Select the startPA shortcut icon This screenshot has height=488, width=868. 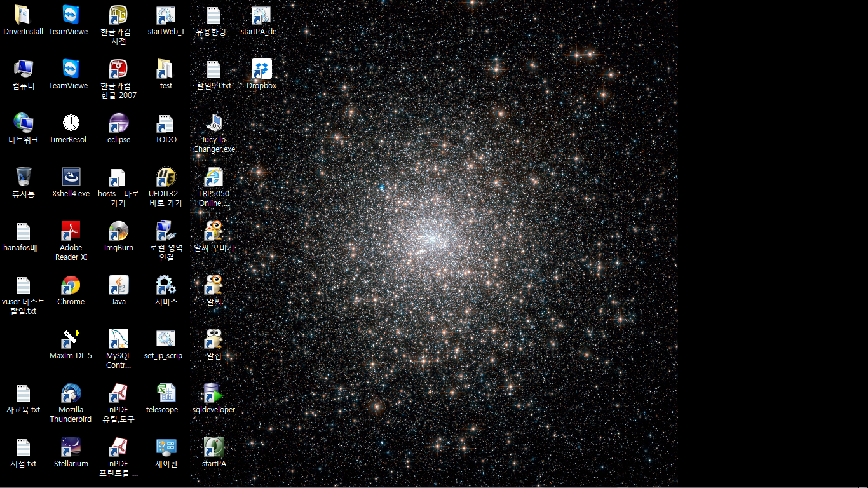coord(214,447)
